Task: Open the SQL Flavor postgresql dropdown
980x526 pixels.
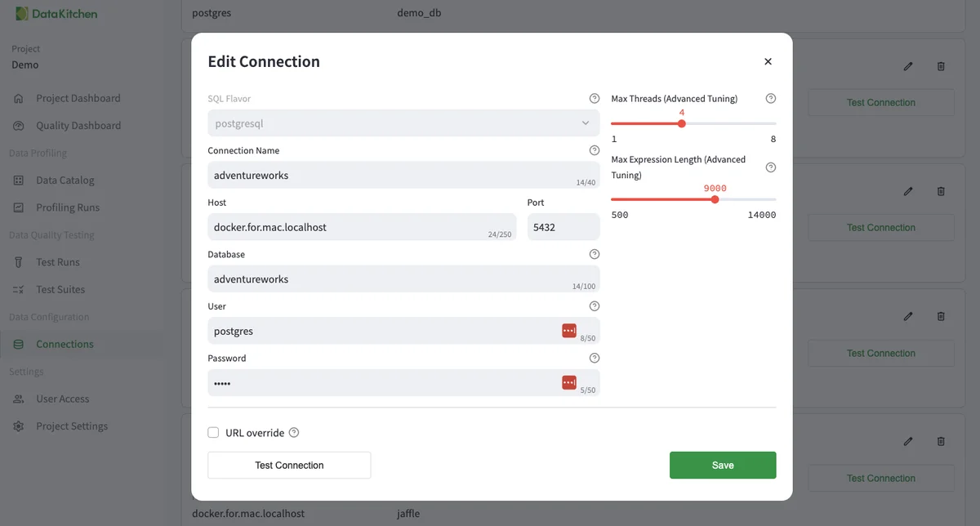Action: point(403,123)
